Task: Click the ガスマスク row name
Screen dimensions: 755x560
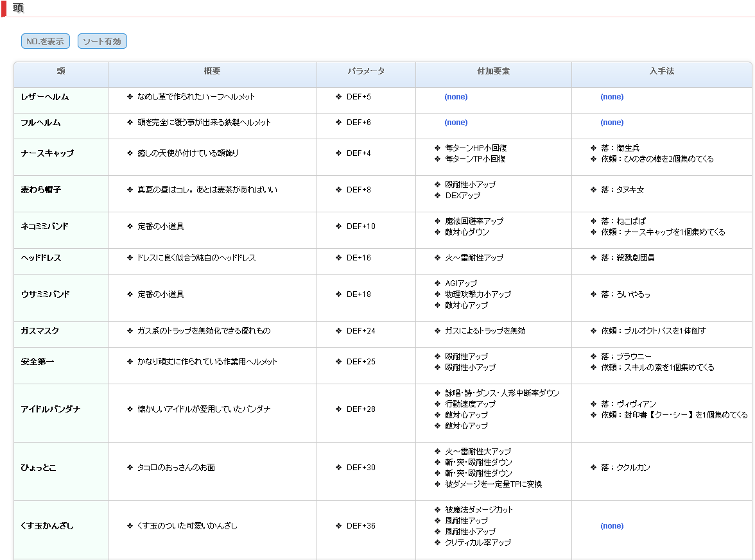Action: point(40,331)
